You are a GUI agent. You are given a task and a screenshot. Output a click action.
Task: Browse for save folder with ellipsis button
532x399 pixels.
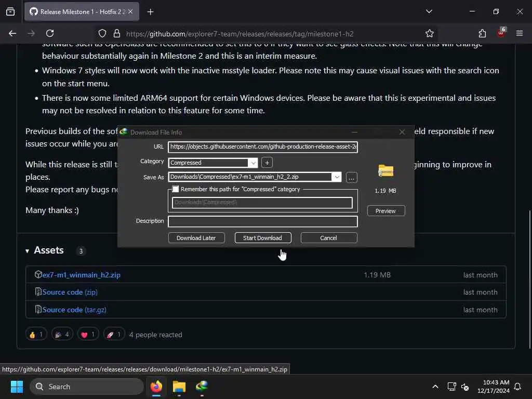(352, 177)
